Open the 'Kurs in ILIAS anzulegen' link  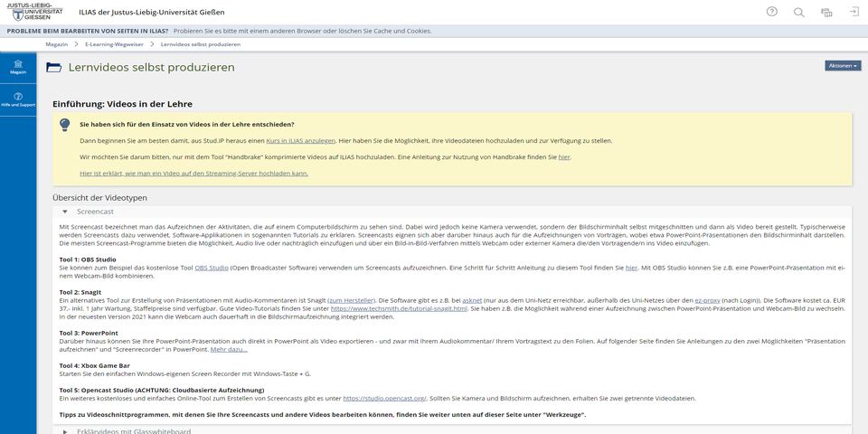coord(300,141)
